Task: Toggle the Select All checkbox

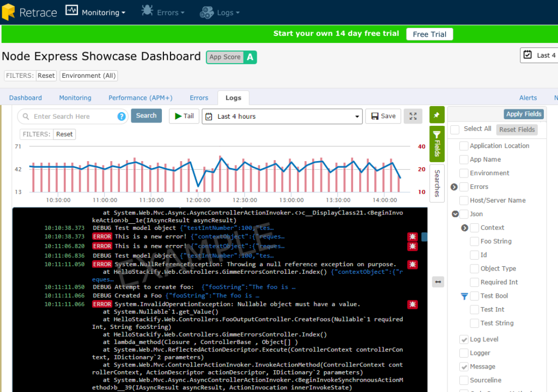Action: pyautogui.click(x=455, y=129)
